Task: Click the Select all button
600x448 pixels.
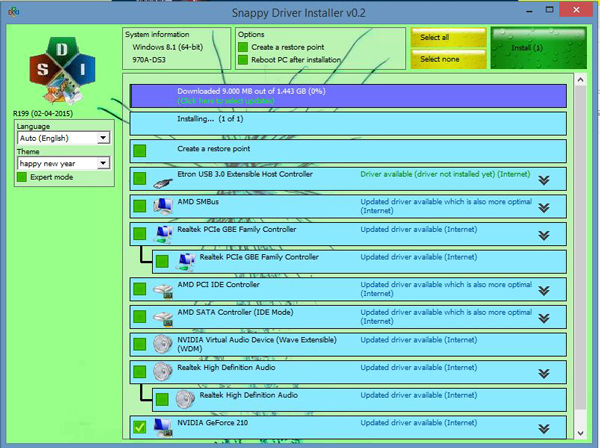Action: point(448,37)
